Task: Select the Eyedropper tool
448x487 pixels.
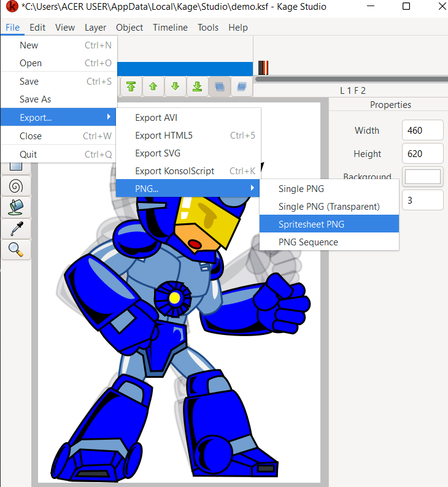Action: click(x=16, y=229)
